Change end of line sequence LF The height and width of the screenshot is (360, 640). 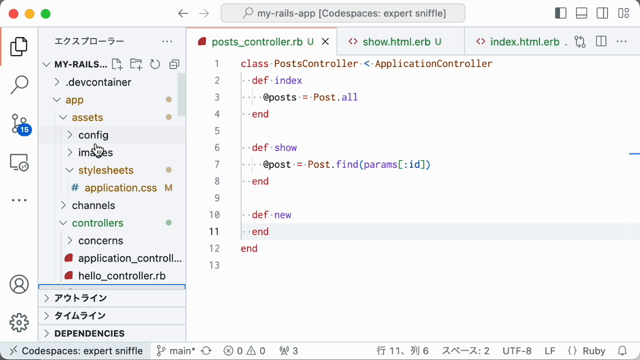pyautogui.click(x=549, y=351)
